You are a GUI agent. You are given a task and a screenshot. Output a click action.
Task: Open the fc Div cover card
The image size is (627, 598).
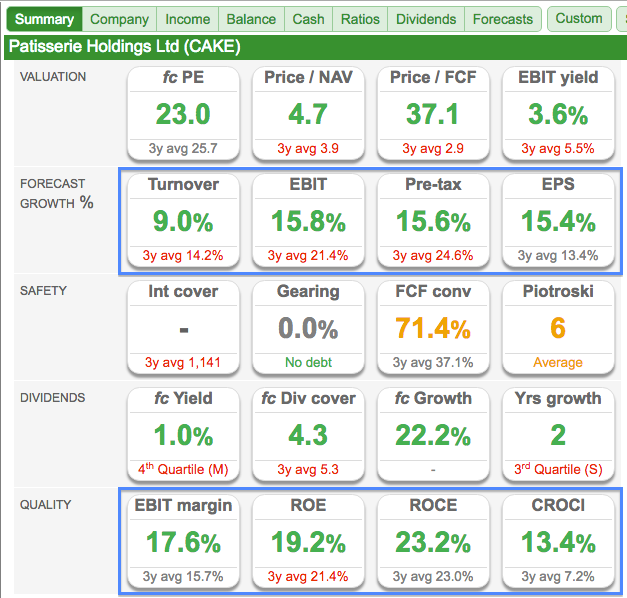click(x=308, y=434)
